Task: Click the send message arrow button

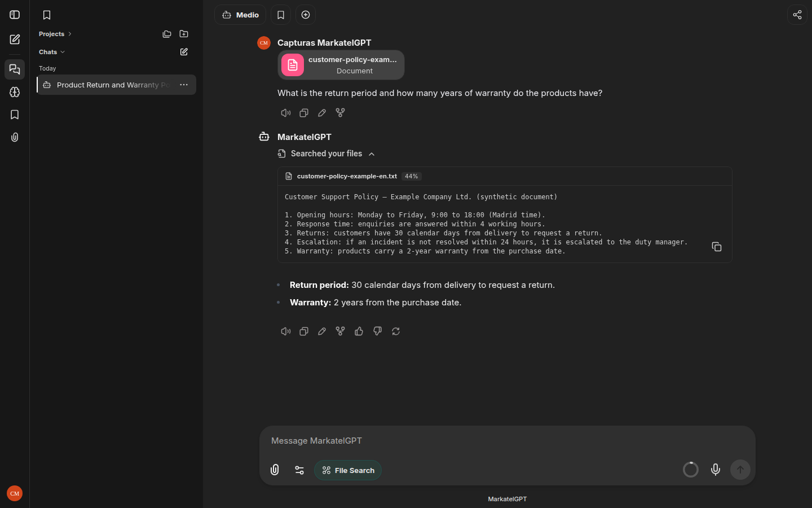Action: pyautogui.click(x=740, y=470)
